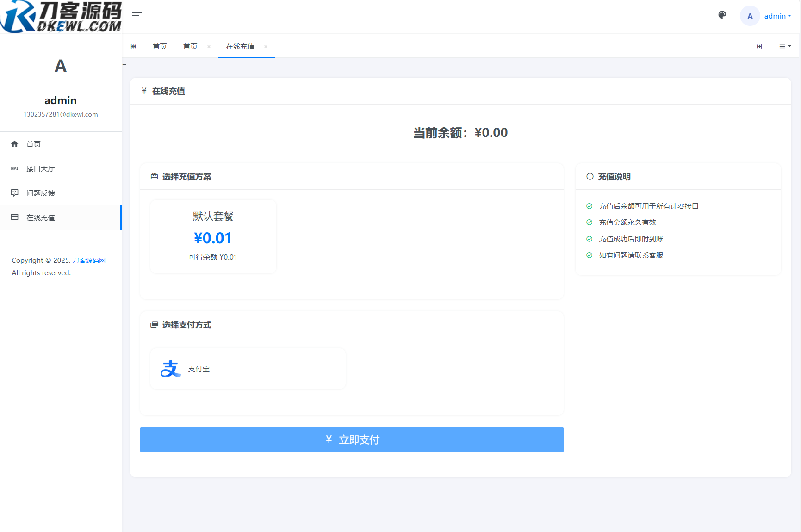Click the 立即支付 payment button
Viewport: 801px width, 532px height.
(352, 439)
